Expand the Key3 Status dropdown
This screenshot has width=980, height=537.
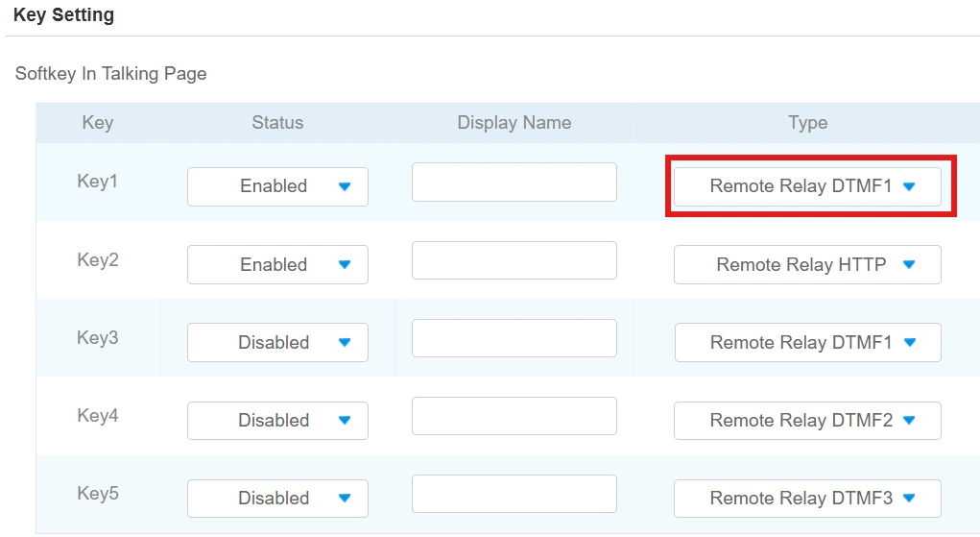(277, 342)
